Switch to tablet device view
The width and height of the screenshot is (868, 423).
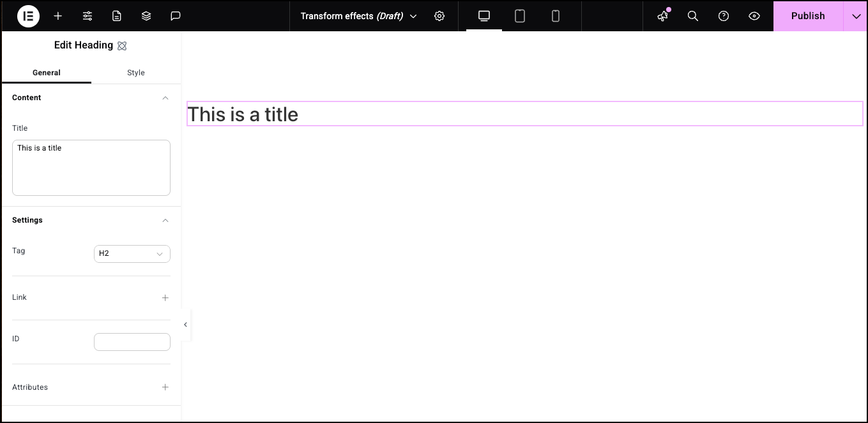[520, 16]
